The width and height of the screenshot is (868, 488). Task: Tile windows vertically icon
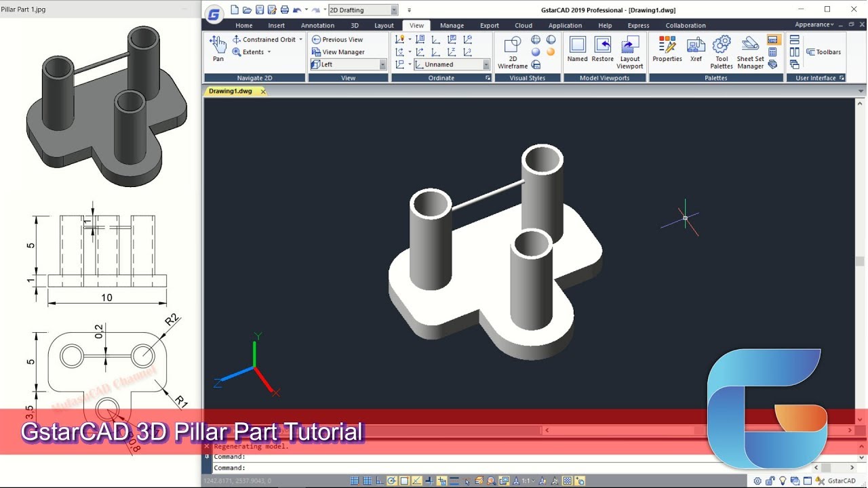coord(795,52)
